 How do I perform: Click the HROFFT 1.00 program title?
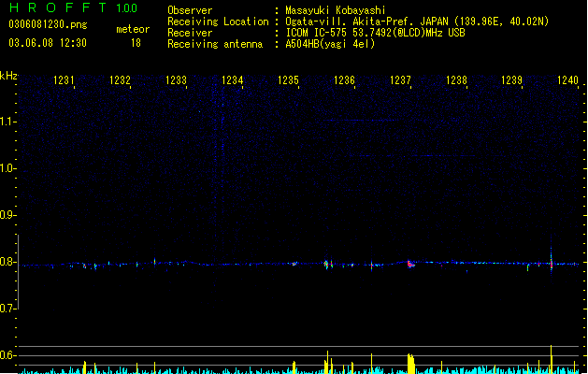point(74,7)
